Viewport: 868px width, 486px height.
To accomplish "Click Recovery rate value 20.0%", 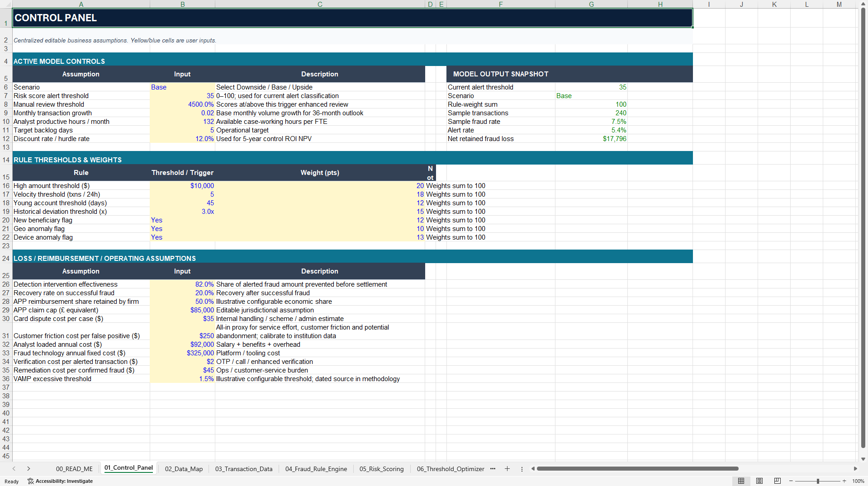I will [182, 293].
